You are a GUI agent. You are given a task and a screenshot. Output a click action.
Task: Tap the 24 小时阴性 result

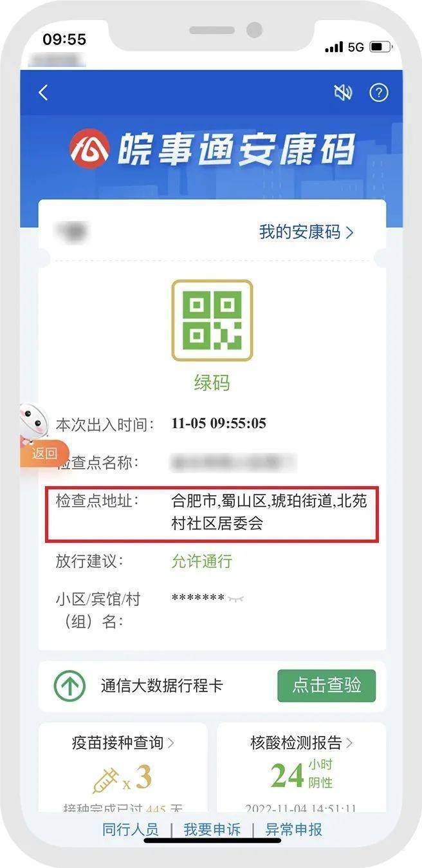[x=302, y=775]
